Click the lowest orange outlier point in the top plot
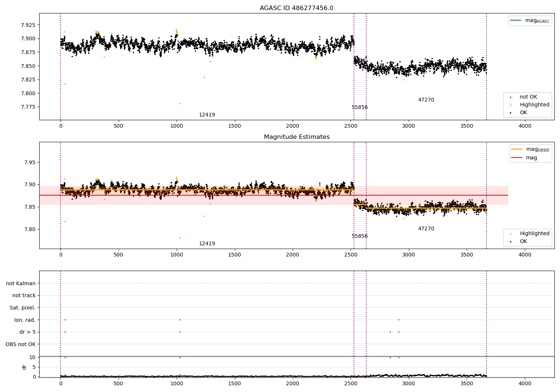 [180, 103]
